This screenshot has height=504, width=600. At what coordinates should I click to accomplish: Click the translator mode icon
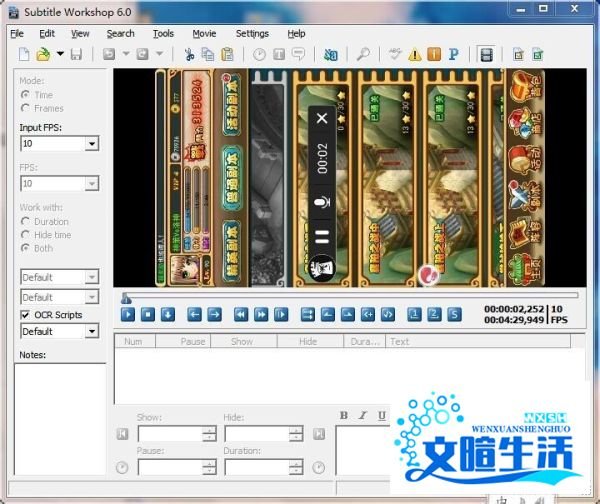point(331,54)
